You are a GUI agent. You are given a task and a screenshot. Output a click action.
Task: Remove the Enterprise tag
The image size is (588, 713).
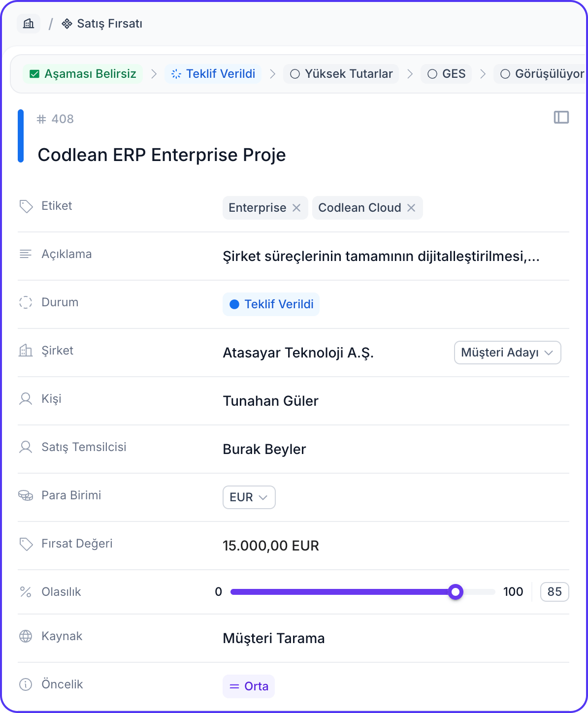(x=296, y=208)
